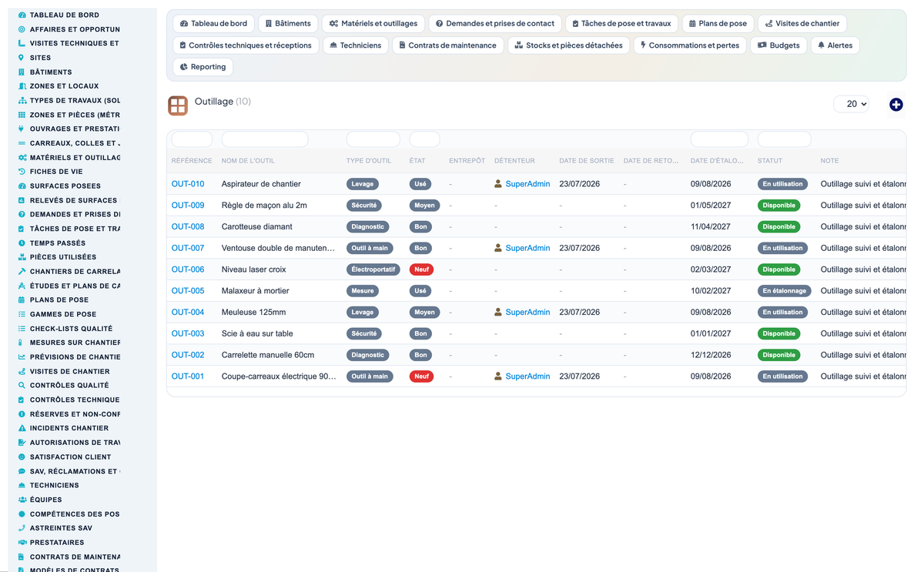Open the Budgets tab

point(778,45)
